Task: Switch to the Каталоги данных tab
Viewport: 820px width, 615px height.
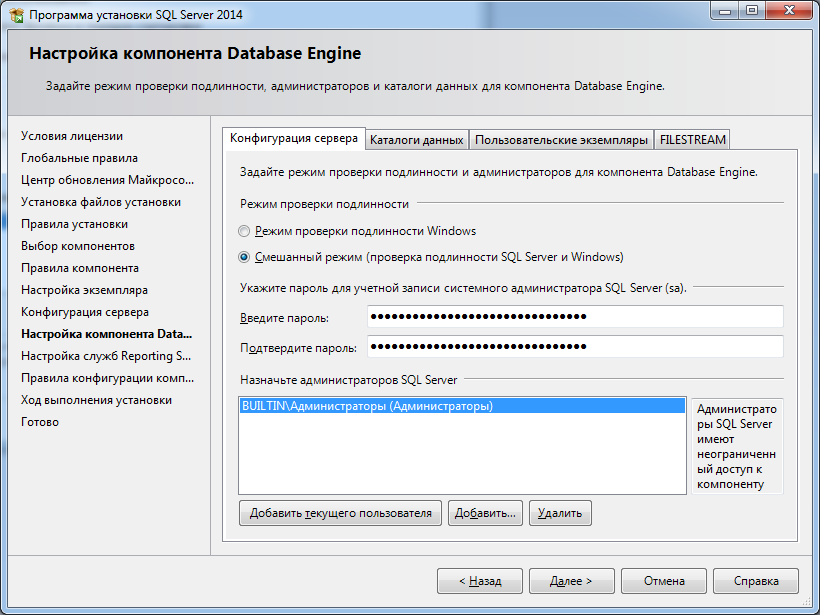Action: (416, 140)
